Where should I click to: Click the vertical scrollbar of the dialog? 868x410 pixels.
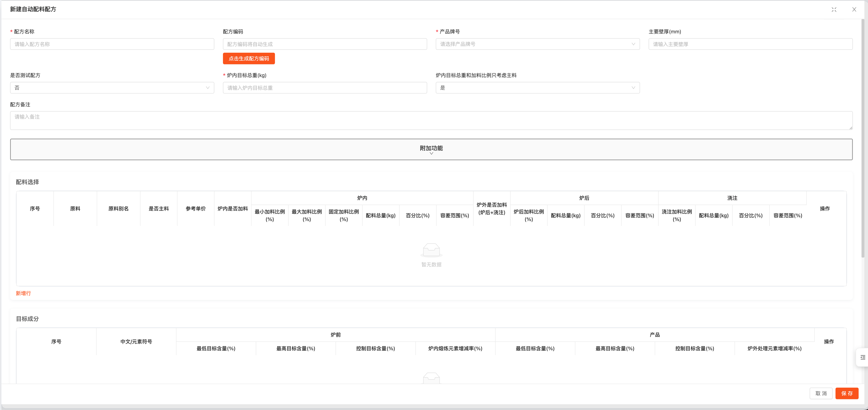point(863,138)
